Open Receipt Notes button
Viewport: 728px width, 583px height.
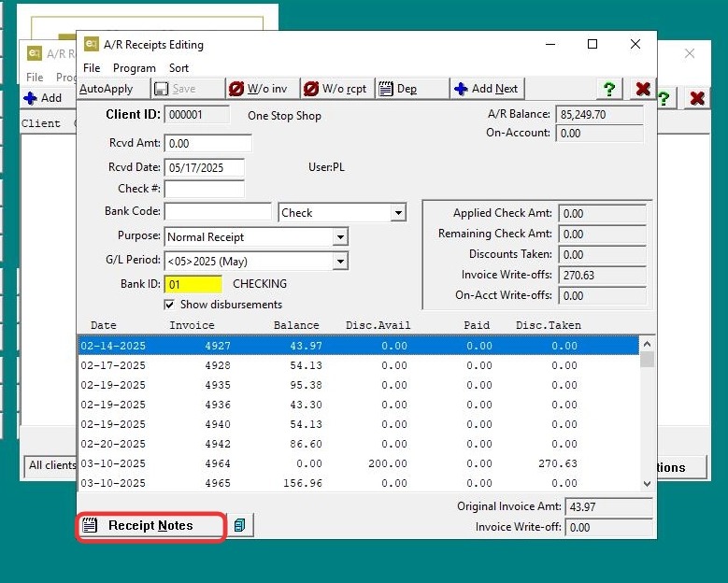[150, 525]
